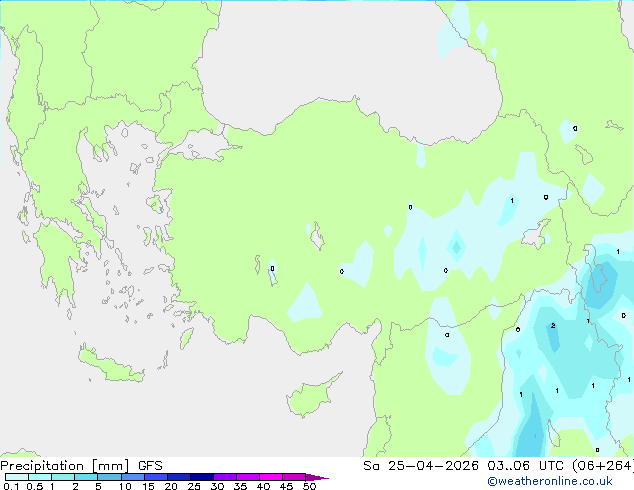This screenshot has height=490, width=634.
Task: Click the '20' legend scale label
Action: [171, 486]
